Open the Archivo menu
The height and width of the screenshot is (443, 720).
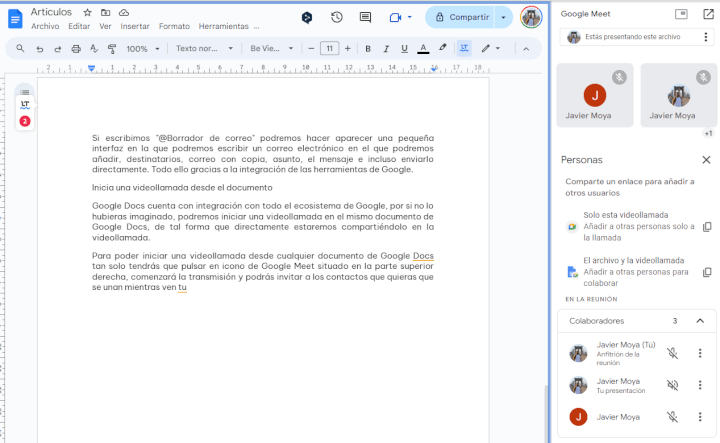point(45,26)
